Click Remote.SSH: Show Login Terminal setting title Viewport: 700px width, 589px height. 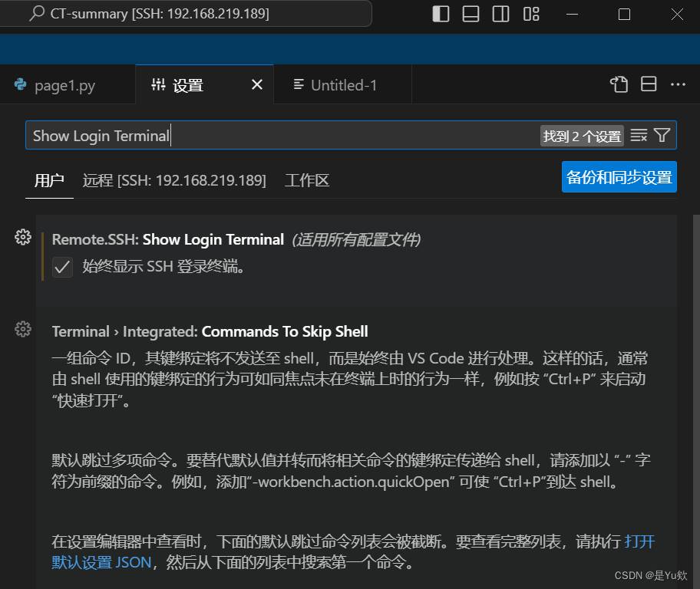pos(168,239)
